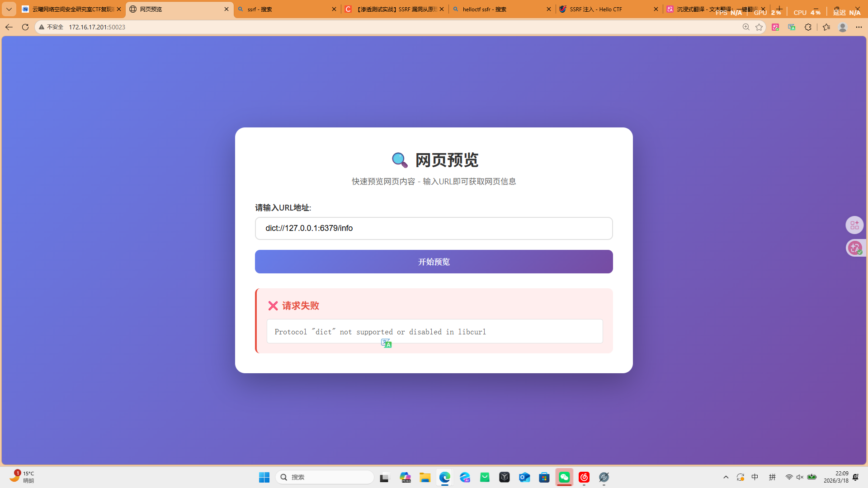The image size is (868, 488).
Task: Open browser extensions puzzle icon
Action: coord(808,27)
